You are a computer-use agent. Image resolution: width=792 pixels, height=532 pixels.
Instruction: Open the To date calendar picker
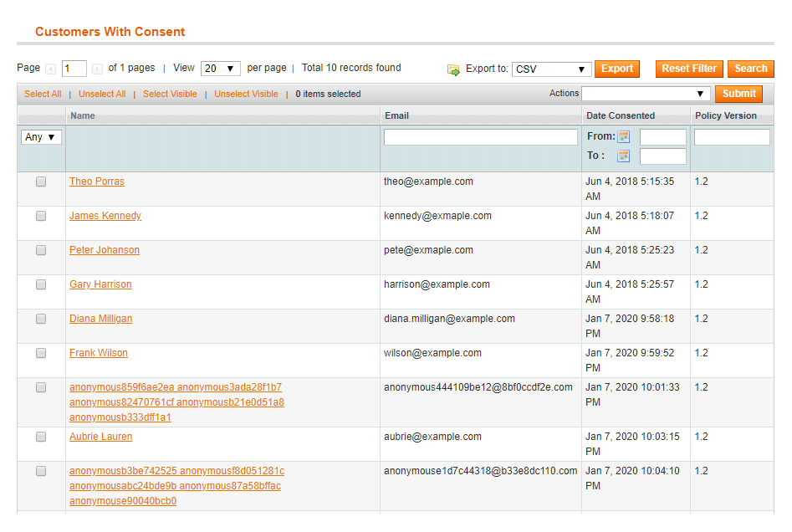[623, 156]
